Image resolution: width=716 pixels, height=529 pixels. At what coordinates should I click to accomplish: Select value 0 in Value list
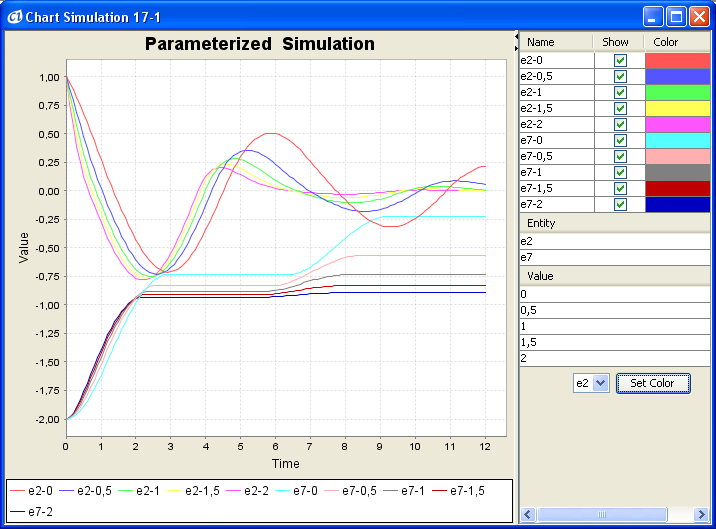coord(615,294)
